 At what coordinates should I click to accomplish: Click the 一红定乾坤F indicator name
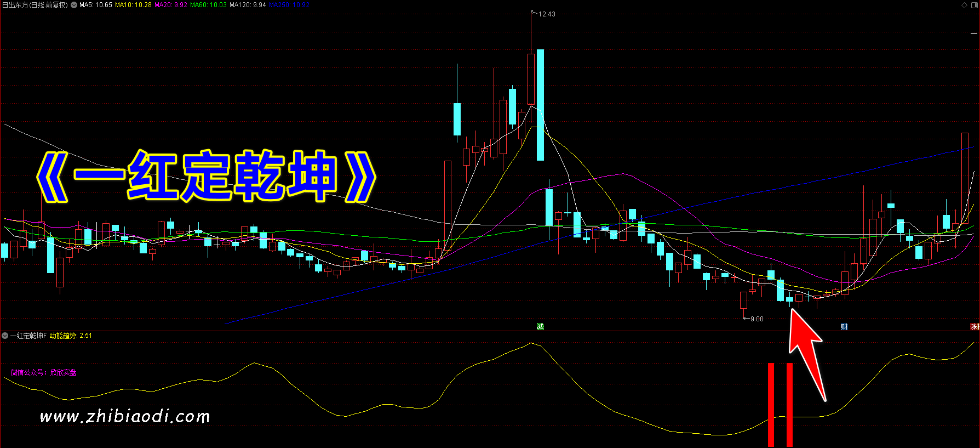28,336
